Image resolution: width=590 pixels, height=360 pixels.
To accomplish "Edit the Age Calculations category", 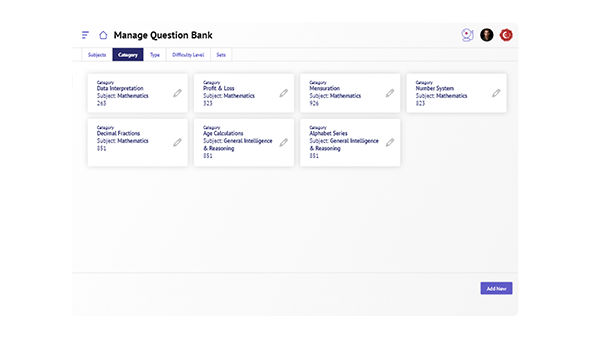I will (x=284, y=142).
